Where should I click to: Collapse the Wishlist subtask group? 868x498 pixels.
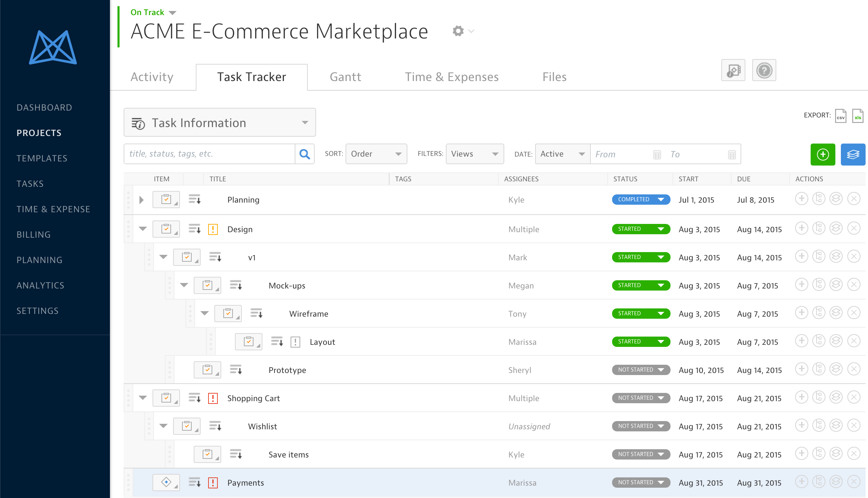point(163,426)
